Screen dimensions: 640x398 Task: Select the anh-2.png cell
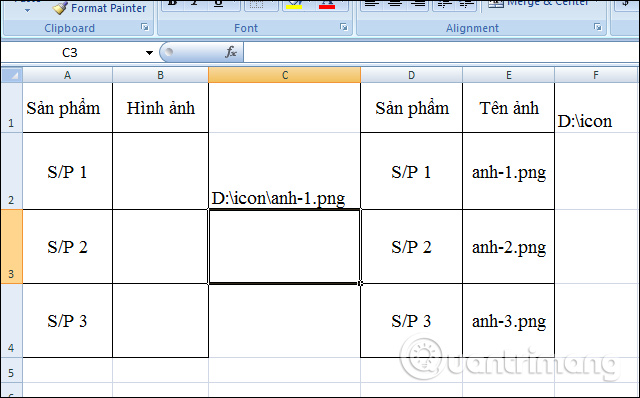click(x=509, y=247)
